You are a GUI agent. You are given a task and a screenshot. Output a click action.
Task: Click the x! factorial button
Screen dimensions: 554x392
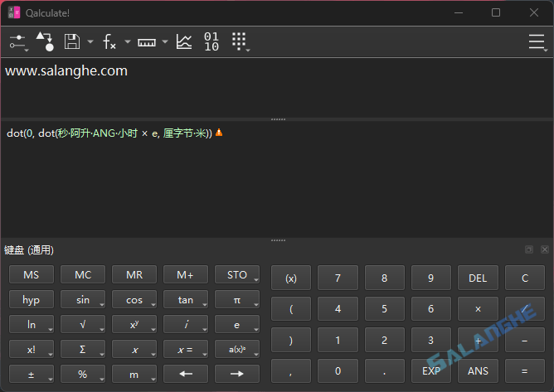click(x=32, y=349)
